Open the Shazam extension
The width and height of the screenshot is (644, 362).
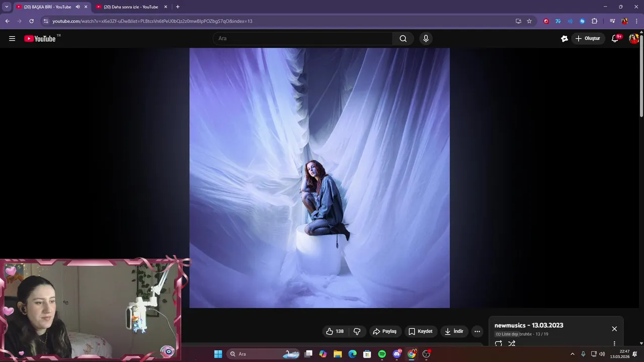[582, 21]
